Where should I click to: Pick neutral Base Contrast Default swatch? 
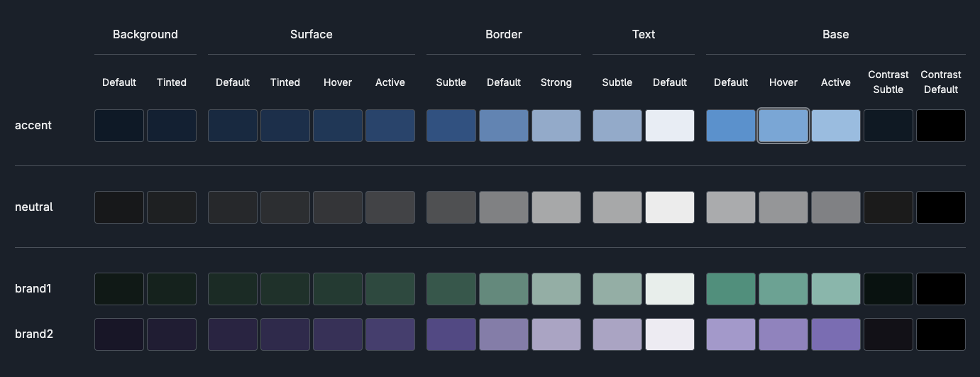(941, 207)
